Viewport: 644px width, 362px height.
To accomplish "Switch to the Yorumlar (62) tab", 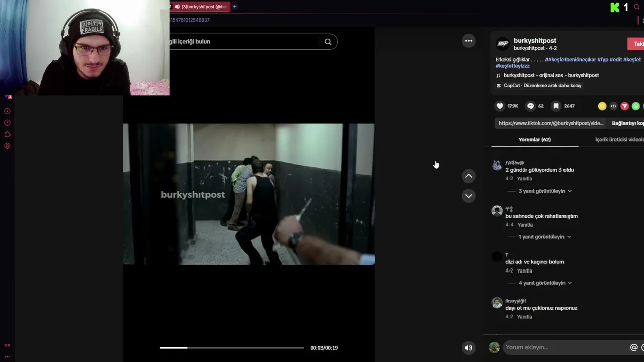I will 534,139.
